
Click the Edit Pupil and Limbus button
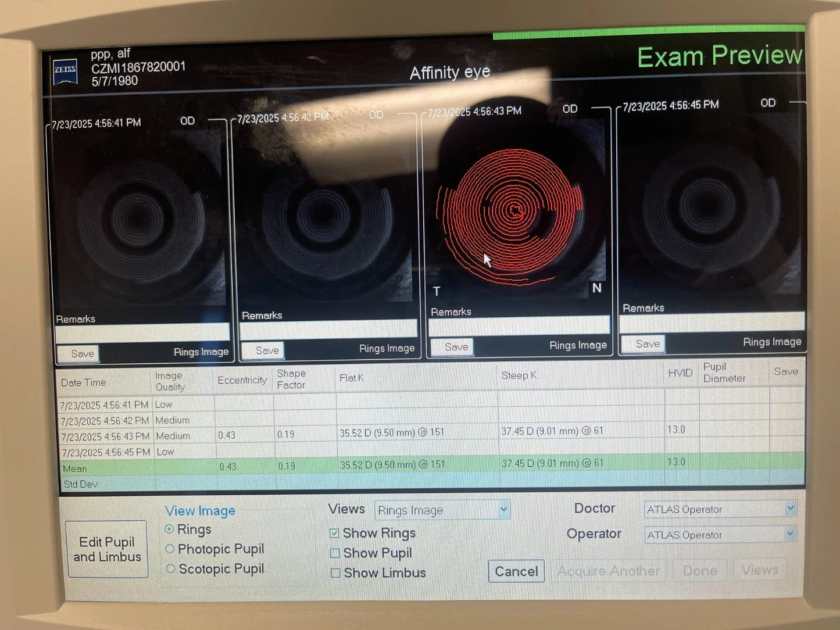[x=107, y=549]
